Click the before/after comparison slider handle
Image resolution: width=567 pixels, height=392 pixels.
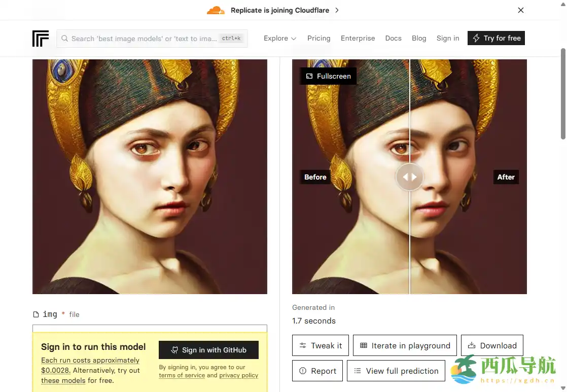pyautogui.click(x=409, y=177)
